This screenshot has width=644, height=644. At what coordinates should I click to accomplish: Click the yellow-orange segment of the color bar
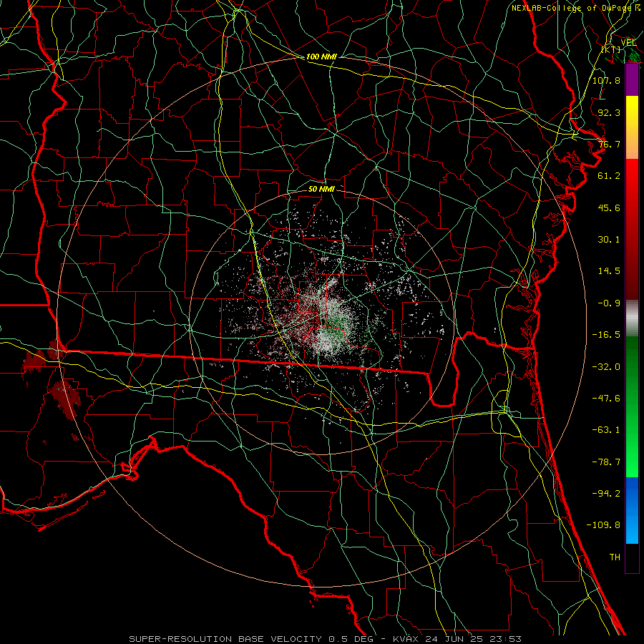tap(632, 127)
